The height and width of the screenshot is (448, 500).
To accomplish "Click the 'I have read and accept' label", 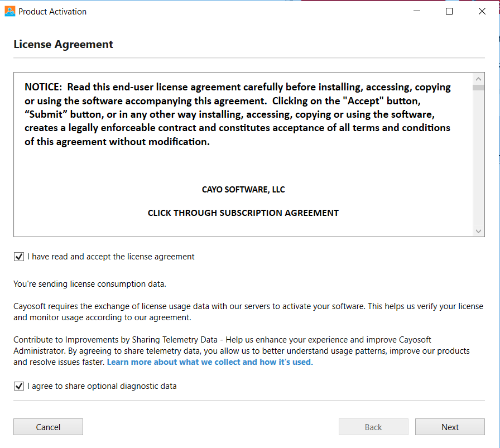I will tap(110, 257).
